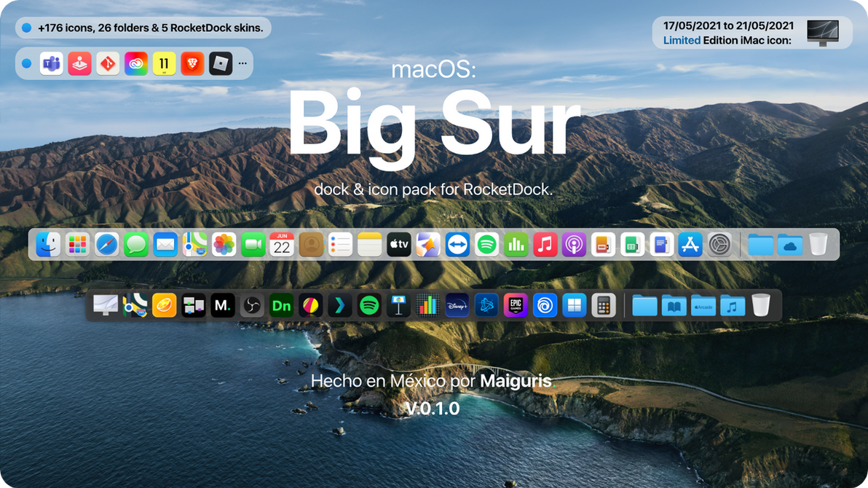Open the Photos flower icon
The height and width of the screenshot is (488, 868).
click(224, 244)
